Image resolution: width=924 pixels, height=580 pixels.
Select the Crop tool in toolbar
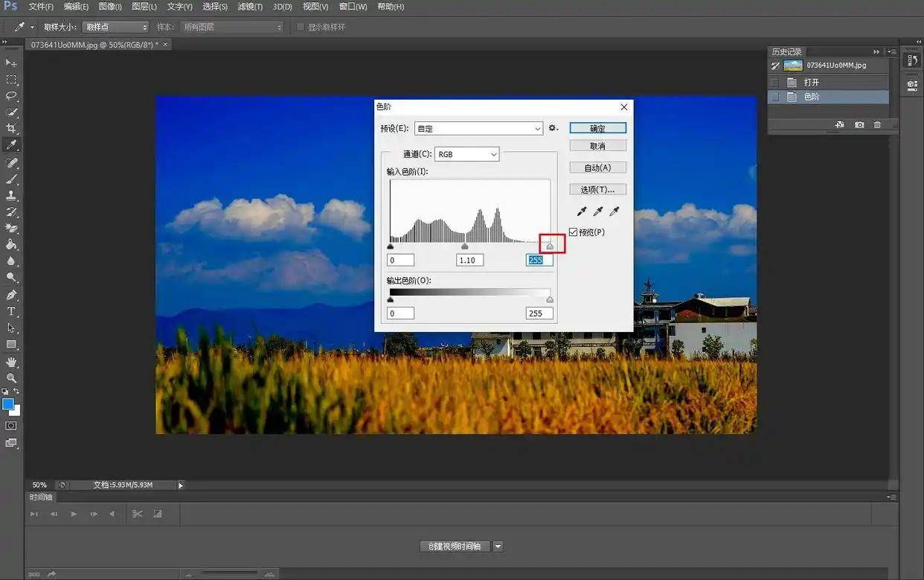point(11,129)
